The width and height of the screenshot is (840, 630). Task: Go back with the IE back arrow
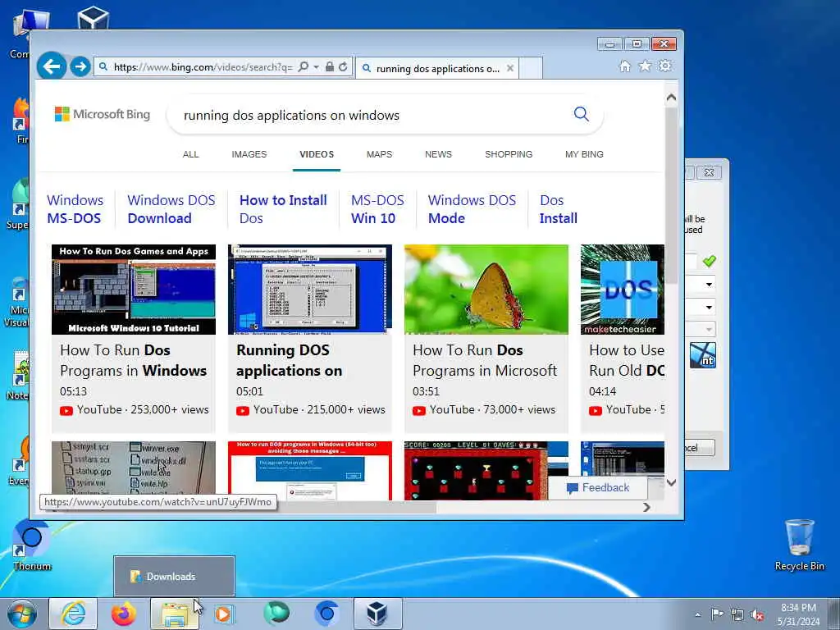(x=52, y=66)
